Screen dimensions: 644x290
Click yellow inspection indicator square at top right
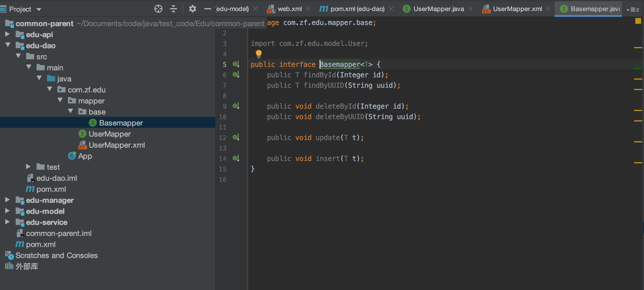pyautogui.click(x=638, y=21)
